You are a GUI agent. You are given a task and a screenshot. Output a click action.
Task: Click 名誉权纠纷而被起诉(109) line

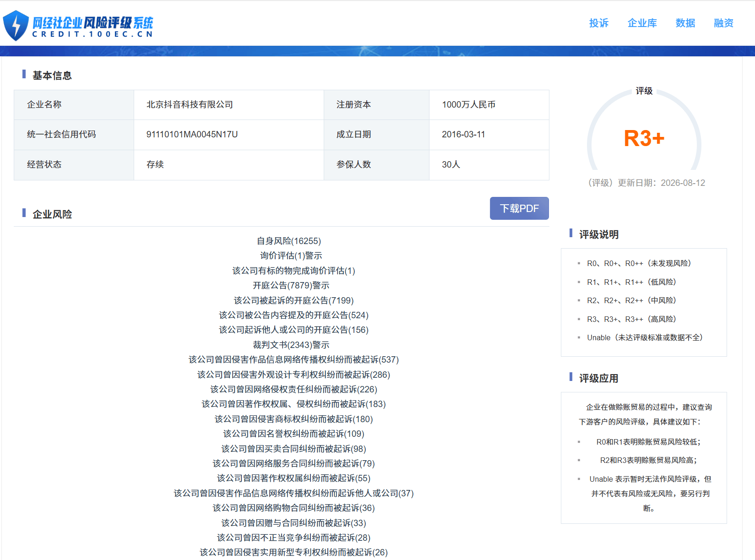coord(293,434)
